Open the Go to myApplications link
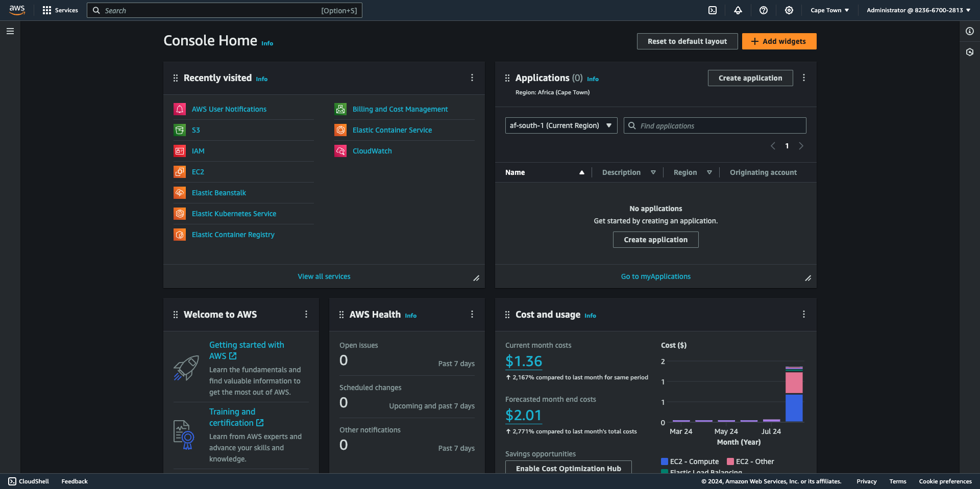Viewport: 980px width, 489px height. click(656, 276)
